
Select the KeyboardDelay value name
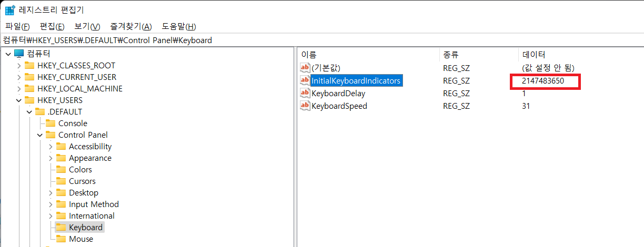[x=338, y=93]
